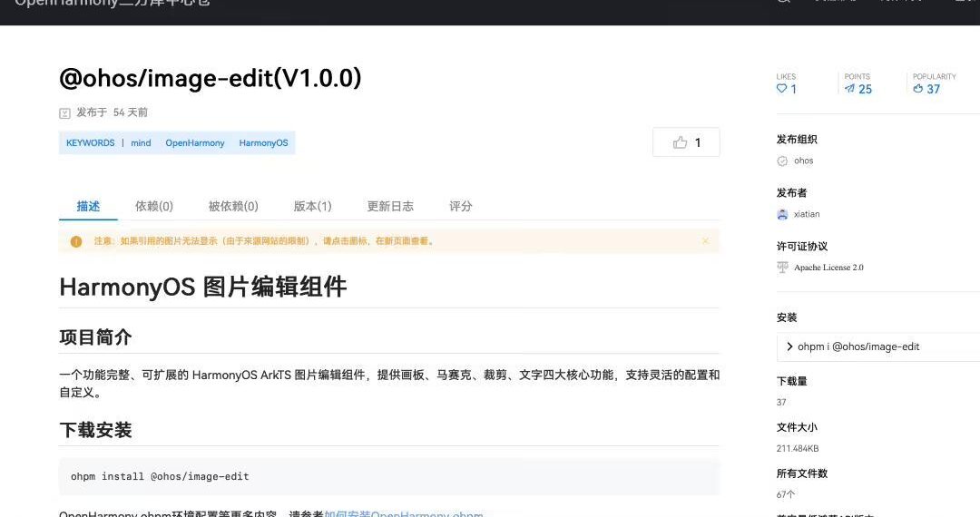Viewport: 980px width, 517px height.
Task: Click the ohos organization name
Action: coord(803,161)
